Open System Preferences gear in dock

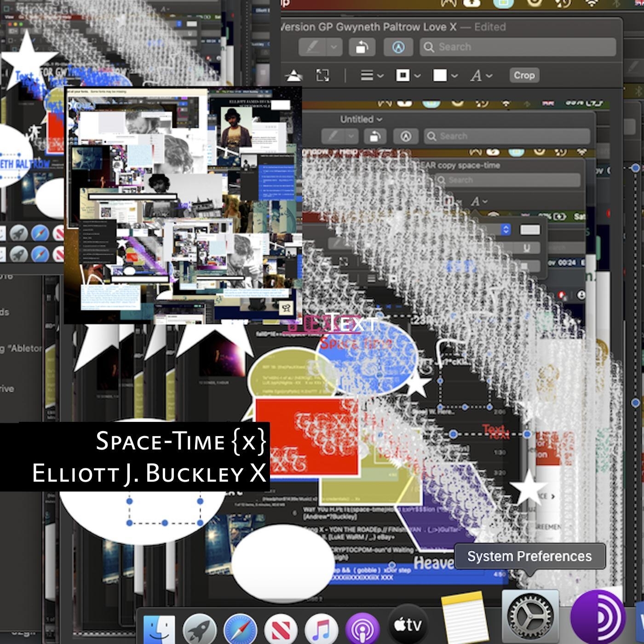[530, 616]
